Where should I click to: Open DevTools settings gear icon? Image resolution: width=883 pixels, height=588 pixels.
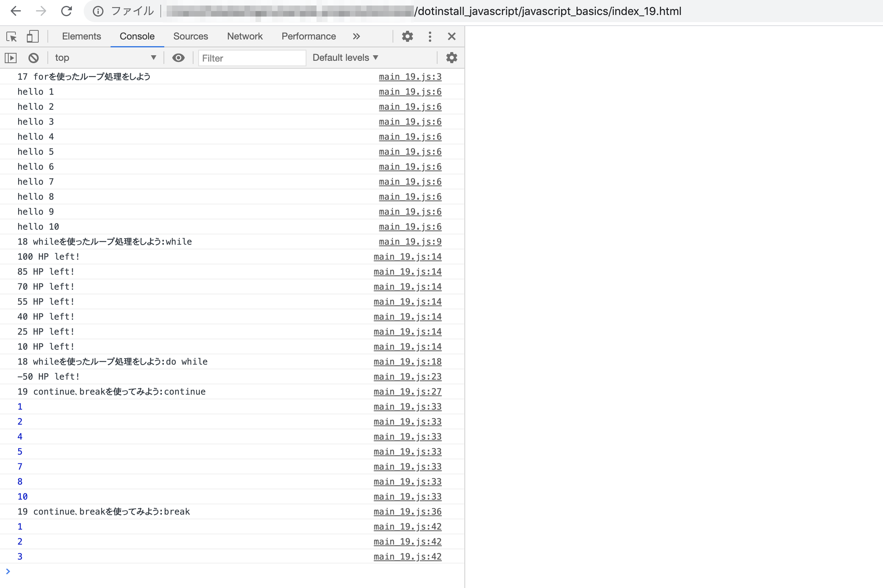[x=407, y=37]
